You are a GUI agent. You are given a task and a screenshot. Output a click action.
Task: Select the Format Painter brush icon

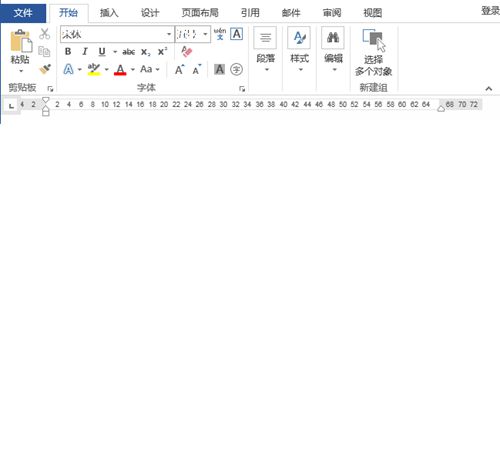[x=45, y=69]
